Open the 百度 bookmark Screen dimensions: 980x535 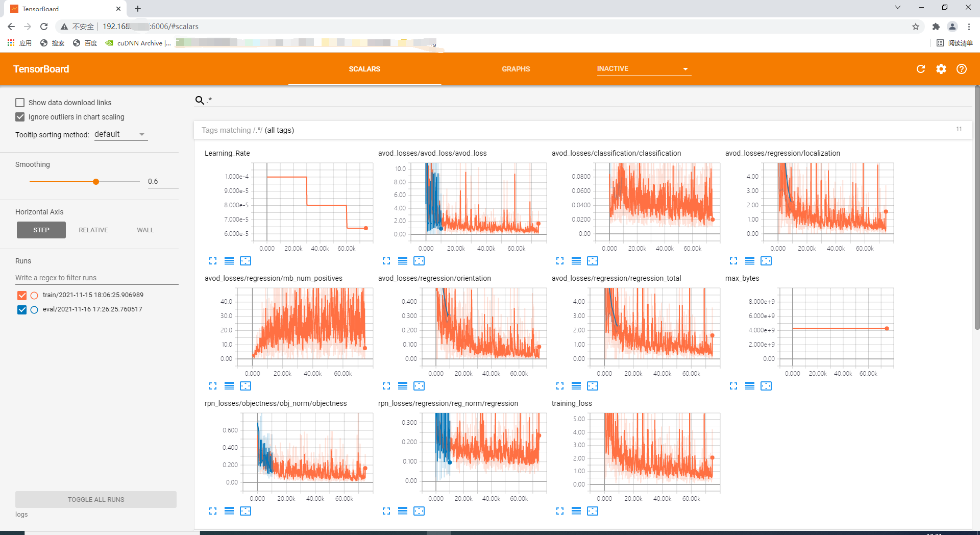pyautogui.click(x=85, y=43)
